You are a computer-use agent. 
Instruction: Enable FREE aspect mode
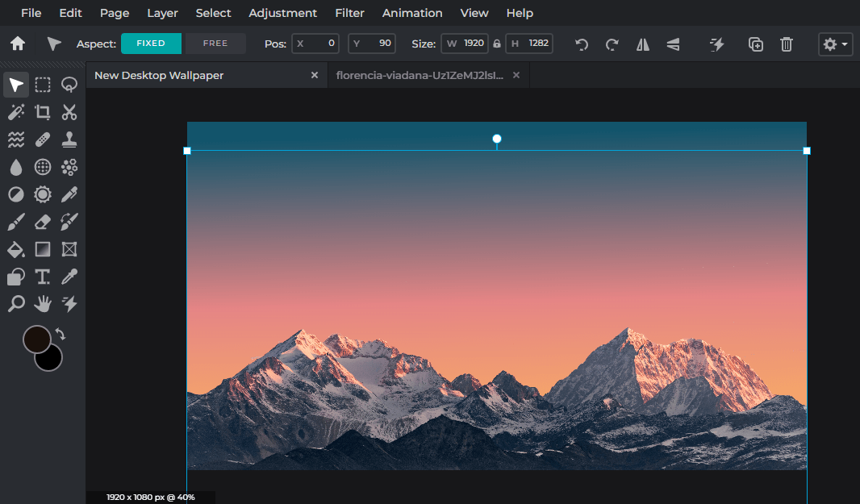click(215, 43)
